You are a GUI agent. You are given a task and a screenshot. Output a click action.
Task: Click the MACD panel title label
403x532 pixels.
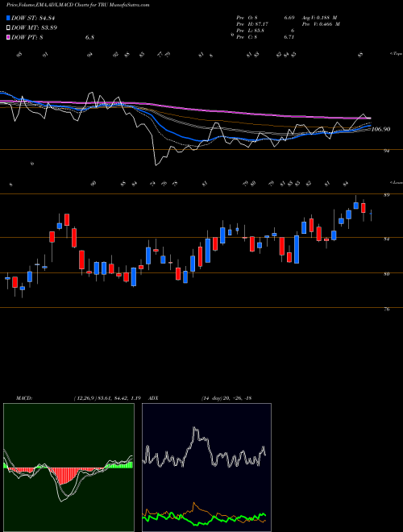pyautogui.click(x=23, y=397)
